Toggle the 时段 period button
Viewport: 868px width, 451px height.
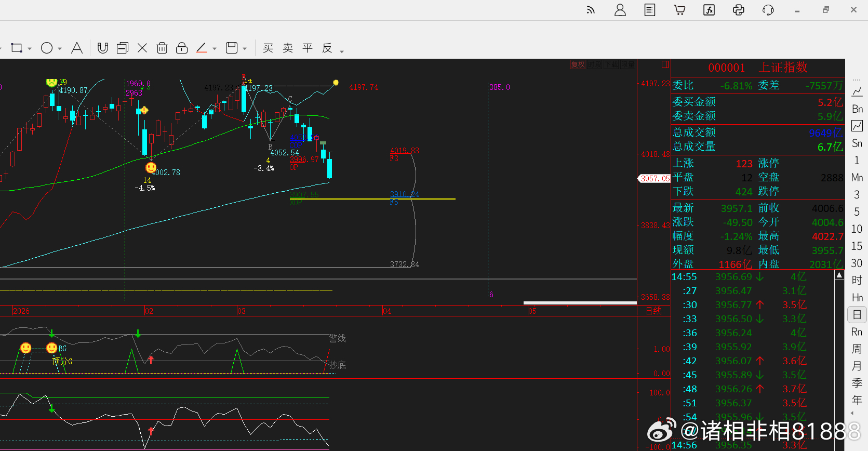coord(594,64)
